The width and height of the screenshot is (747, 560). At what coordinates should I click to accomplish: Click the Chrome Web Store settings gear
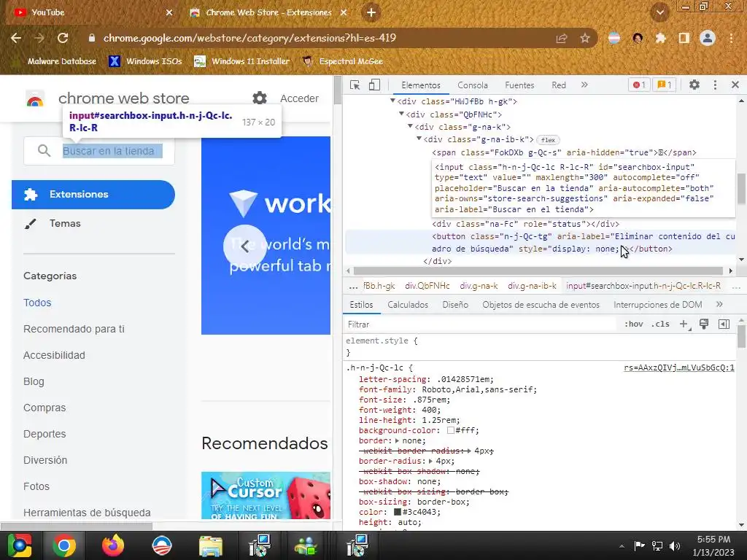pos(260,98)
